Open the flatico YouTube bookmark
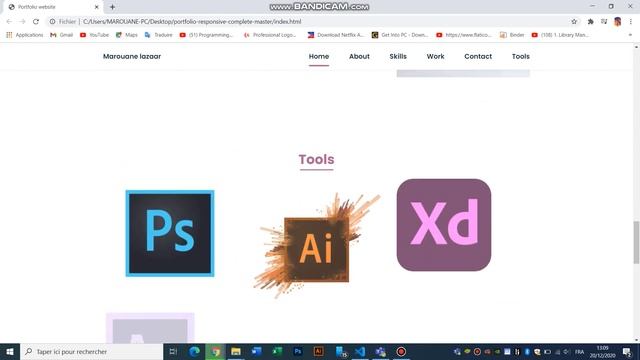Viewport: 640px width, 360px height. click(464, 35)
